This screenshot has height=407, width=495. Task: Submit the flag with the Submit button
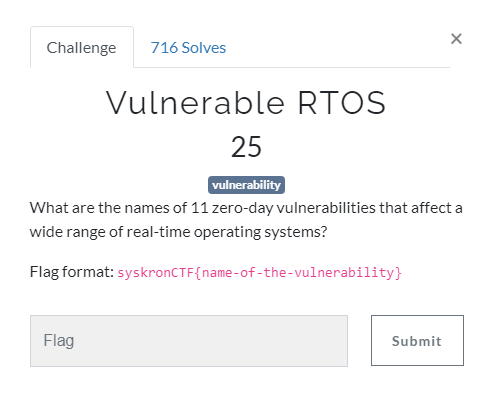(417, 341)
